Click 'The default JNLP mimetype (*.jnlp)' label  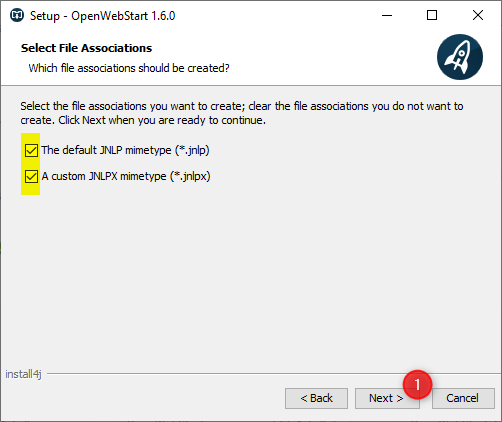[125, 150]
